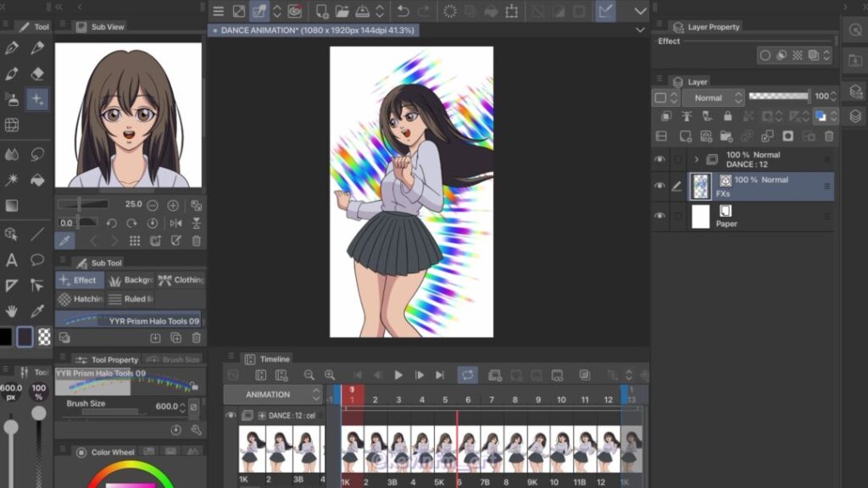Image resolution: width=868 pixels, height=488 pixels.
Task: Open the hamburger main menu
Action: coord(218,11)
